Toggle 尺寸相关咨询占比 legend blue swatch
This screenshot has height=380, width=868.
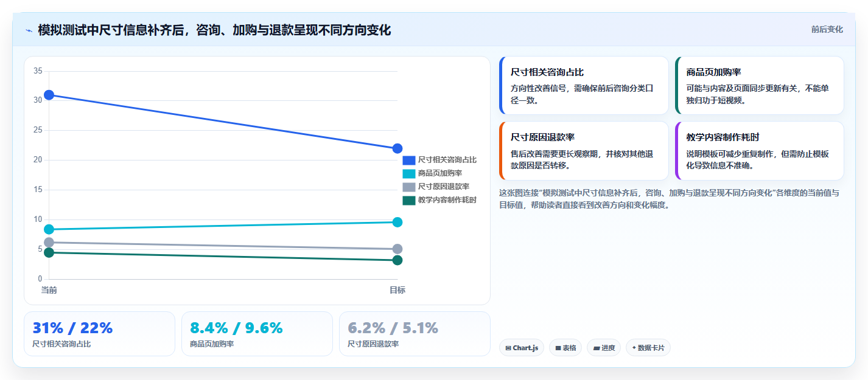(408, 160)
